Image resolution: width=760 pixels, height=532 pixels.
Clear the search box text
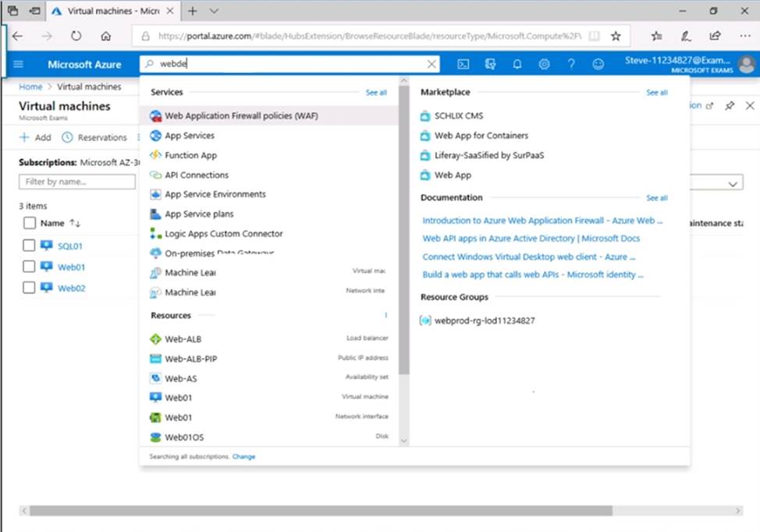pos(431,65)
